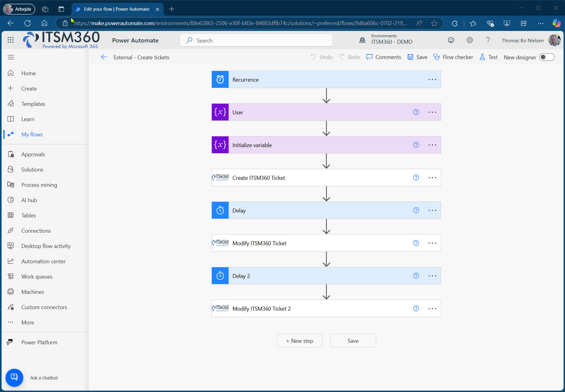565x392 pixels.
Task: Click the Search input field
Action: tap(256, 40)
